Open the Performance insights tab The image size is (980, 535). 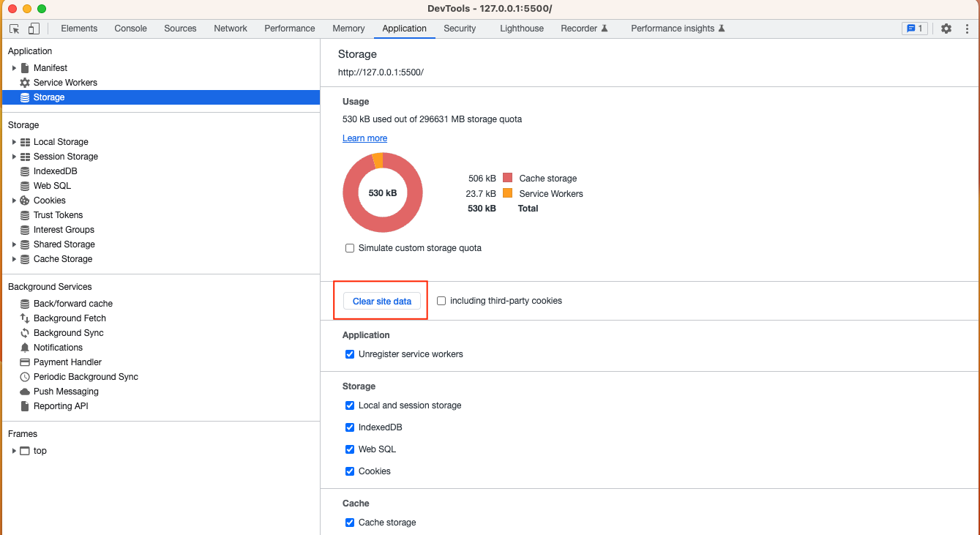coord(678,29)
